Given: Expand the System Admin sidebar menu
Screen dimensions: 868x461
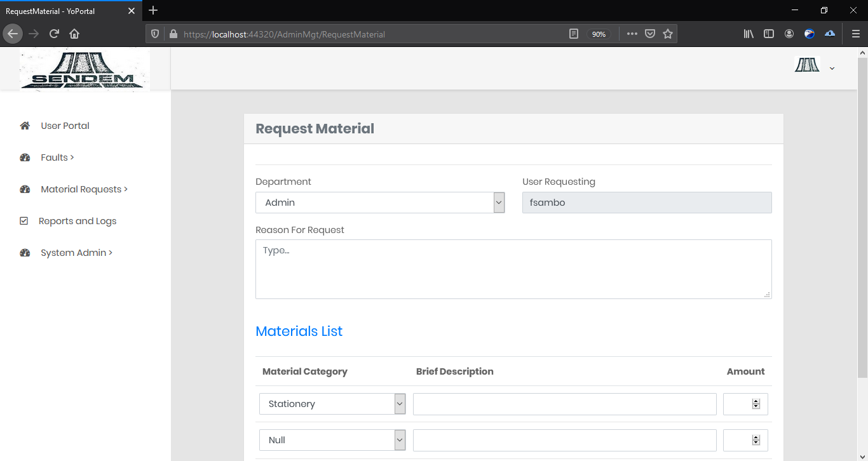Looking at the screenshot, I should (x=76, y=253).
